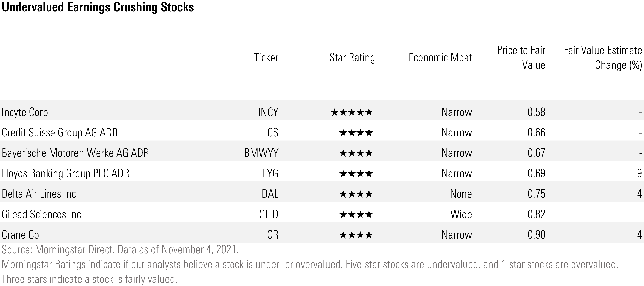Click Delta Air Lines' star rating

(x=356, y=194)
